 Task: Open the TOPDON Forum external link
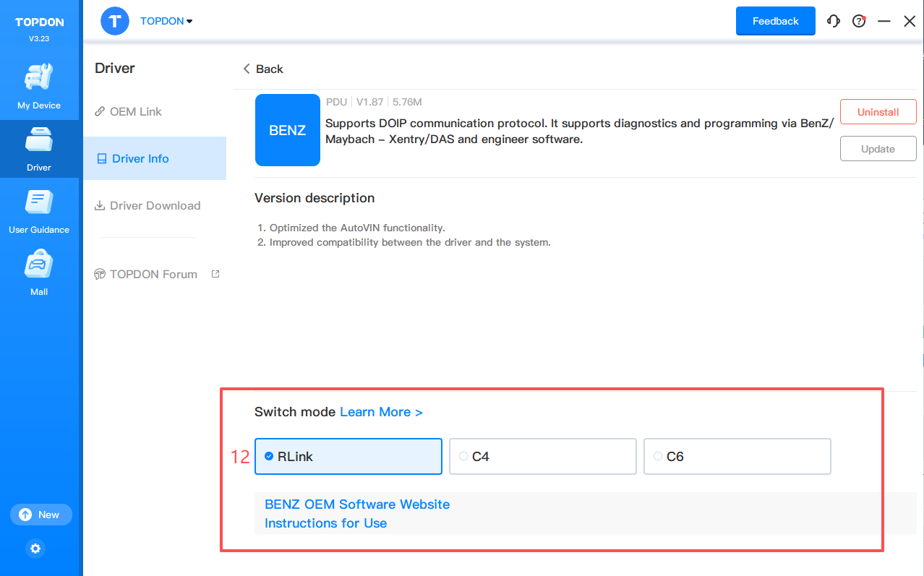click(153, 274)
